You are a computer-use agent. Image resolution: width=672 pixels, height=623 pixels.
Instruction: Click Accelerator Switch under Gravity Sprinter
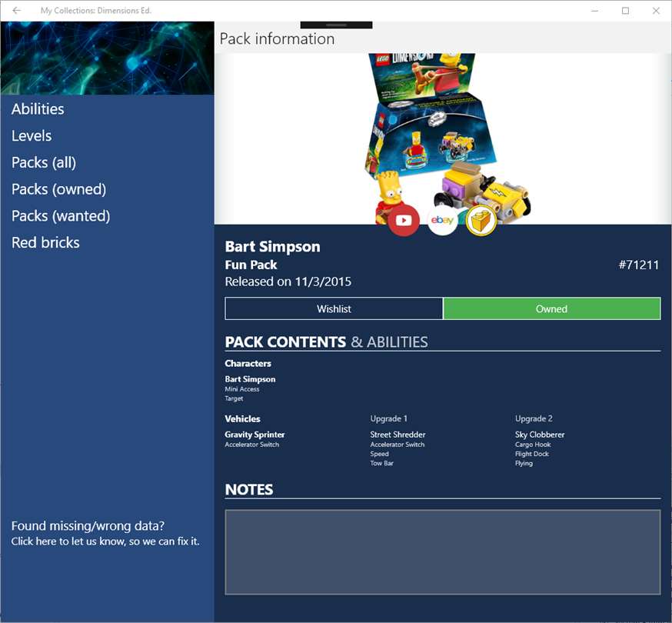(252, 445)
